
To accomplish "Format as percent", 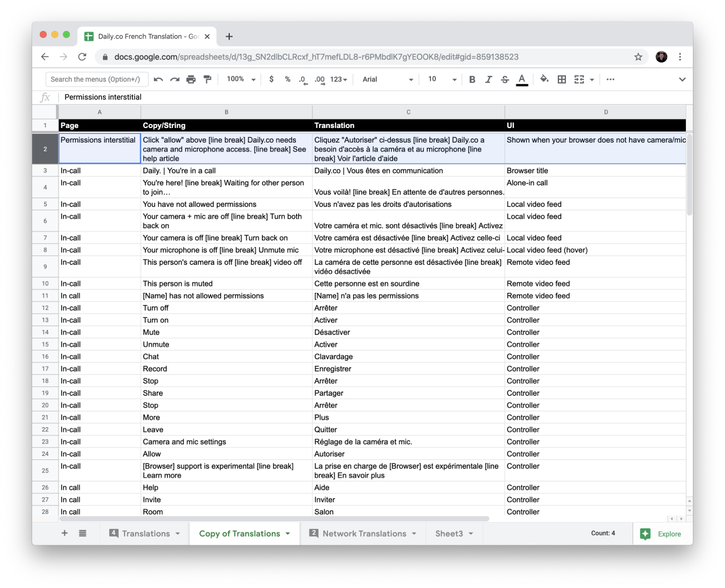I will pos(288,79).
